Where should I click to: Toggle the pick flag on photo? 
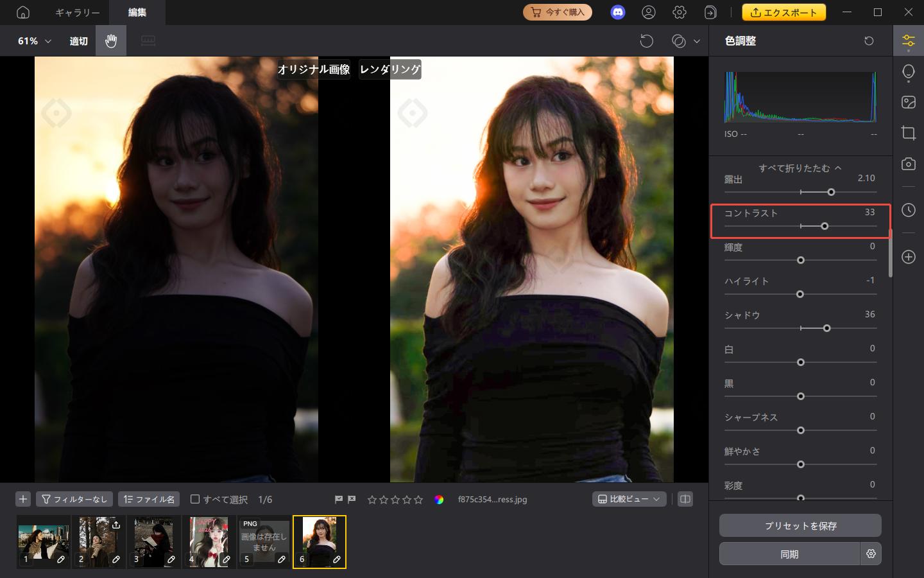coord(339,499)
